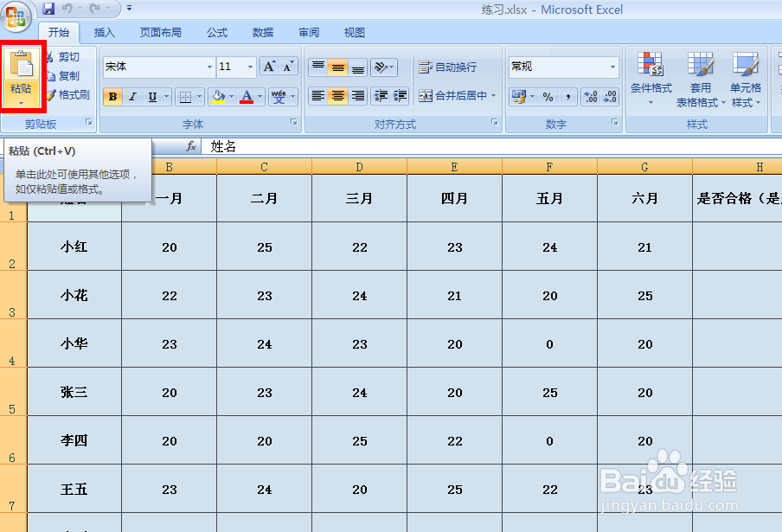Align text left
The width and height of the screenshot is (782, 532).
click(x=318, y=96)
